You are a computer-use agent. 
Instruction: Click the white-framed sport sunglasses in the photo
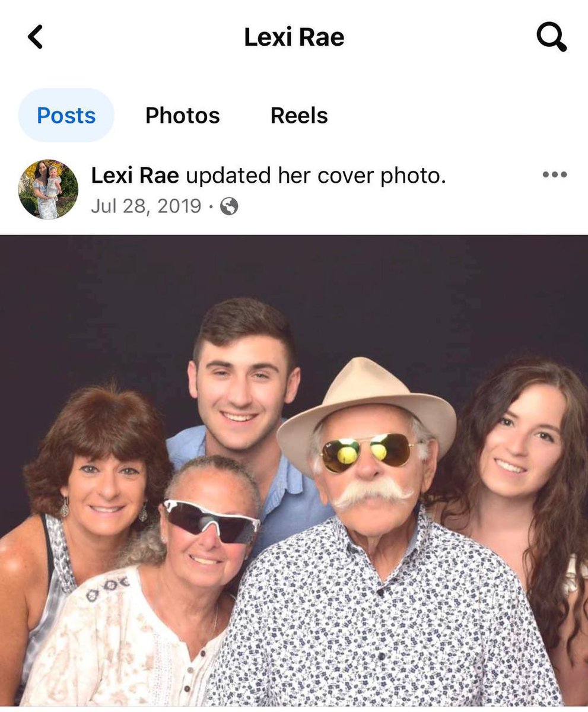click(211, 520)
